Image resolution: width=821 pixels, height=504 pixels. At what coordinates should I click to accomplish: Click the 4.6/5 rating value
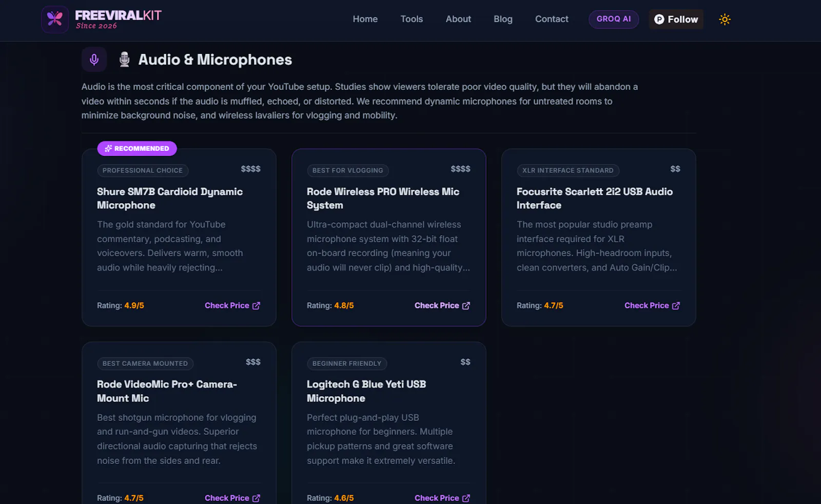tap(344, 498)
